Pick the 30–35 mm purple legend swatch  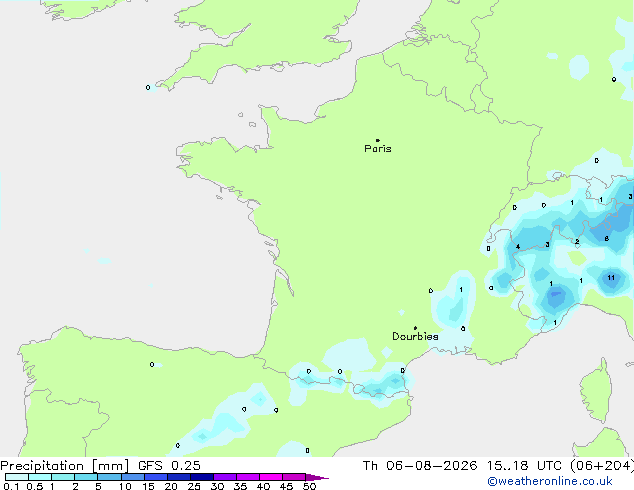pyautogui.click(x=224, y=477)
